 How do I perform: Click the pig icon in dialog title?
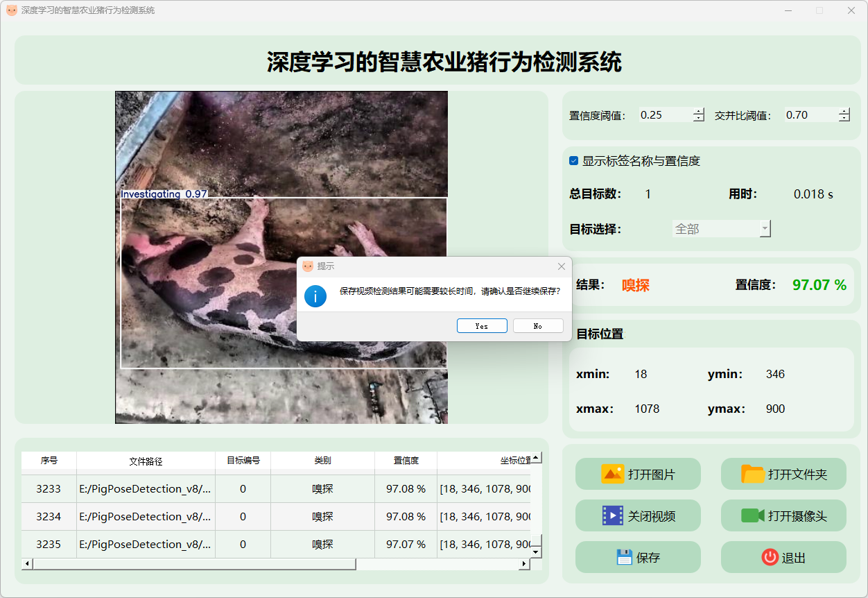tap(308, 266)
